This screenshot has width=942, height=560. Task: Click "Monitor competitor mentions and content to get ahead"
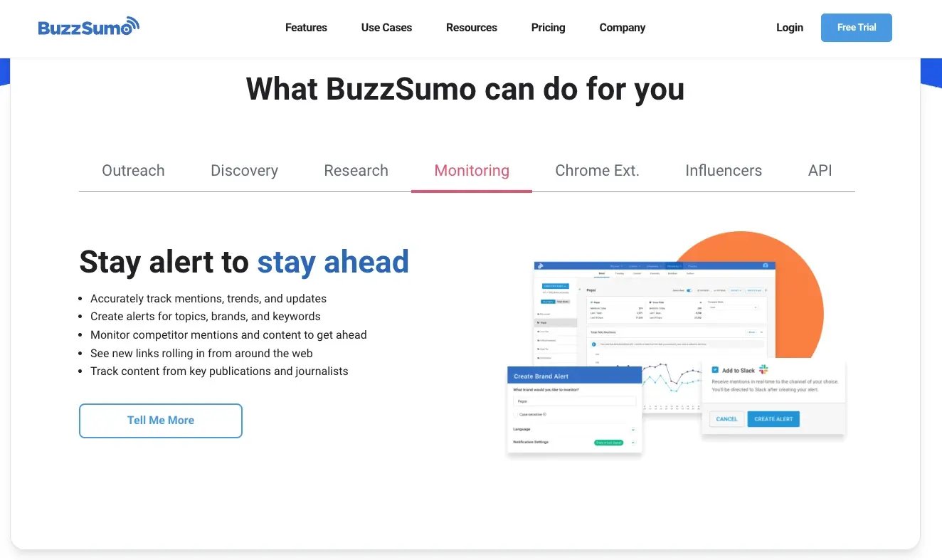pos(228,334)
